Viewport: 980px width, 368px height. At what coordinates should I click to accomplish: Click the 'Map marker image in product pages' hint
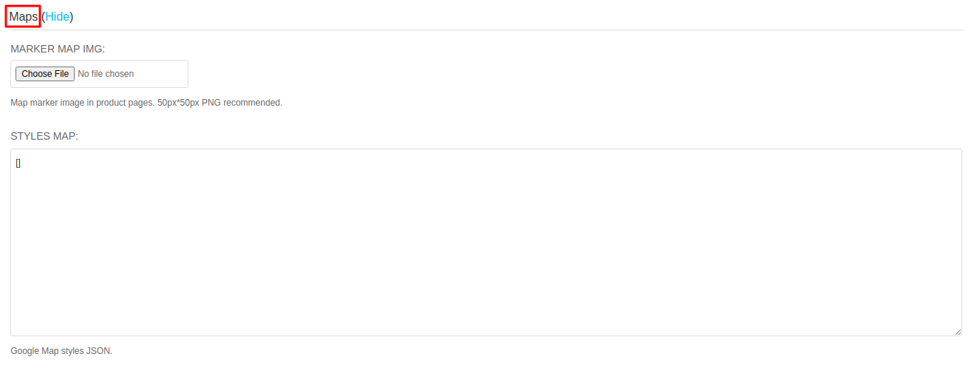pos(82,103)
